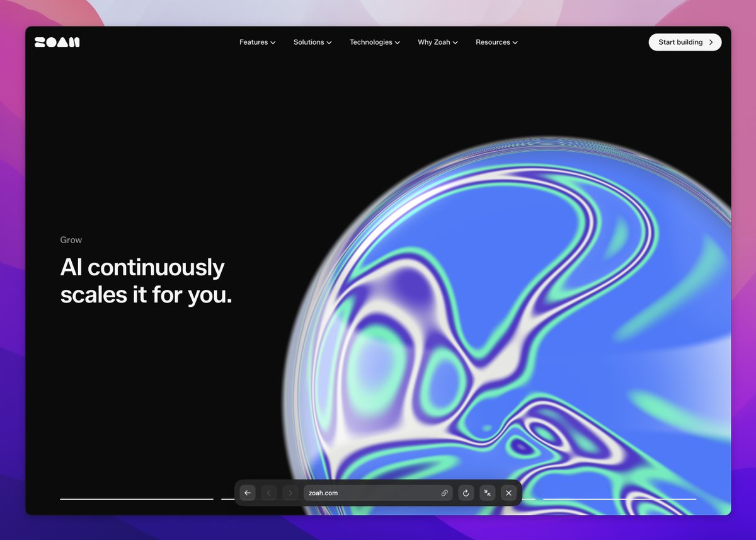Go back using the left arrow button

[x=248, y=493]
